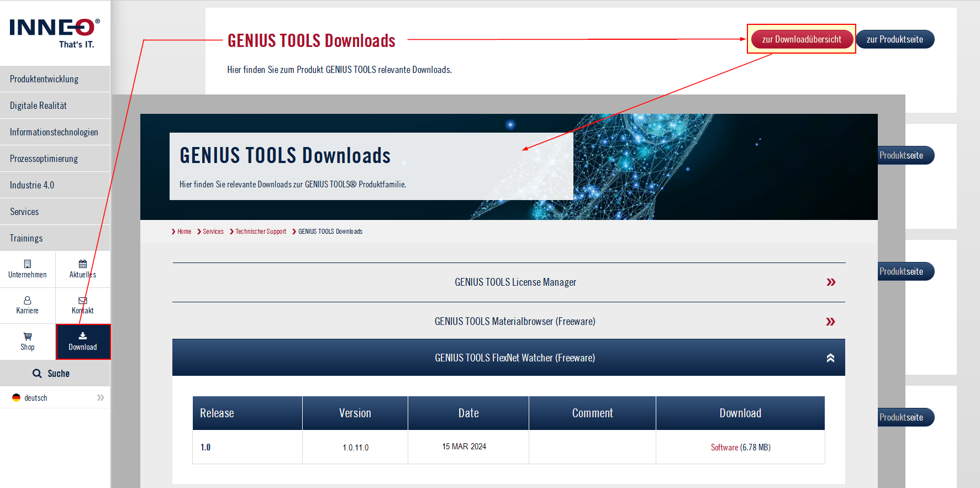Open Prozessoptimierung menu item
Viewport: 980px width, 488px height.
click(x=55, y=159)
